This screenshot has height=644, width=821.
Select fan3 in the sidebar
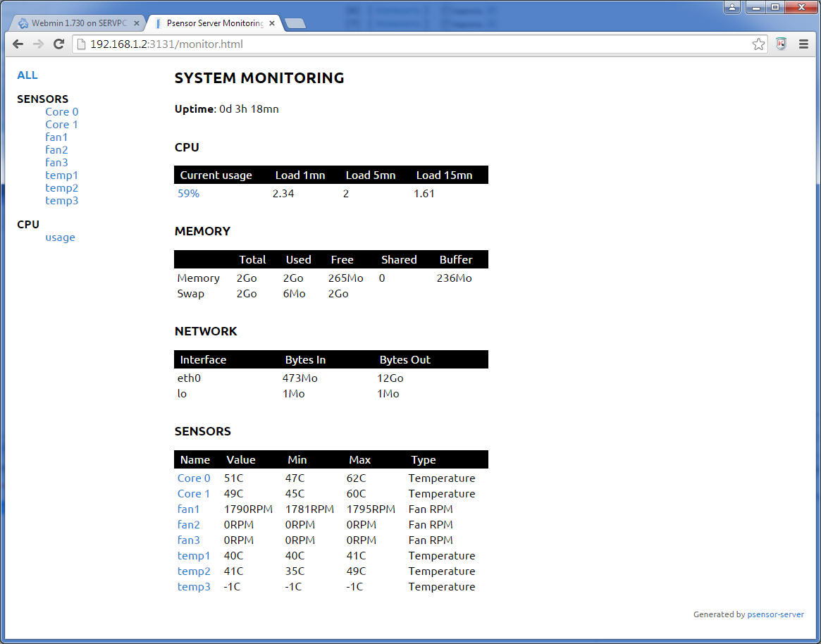point(56,162)
